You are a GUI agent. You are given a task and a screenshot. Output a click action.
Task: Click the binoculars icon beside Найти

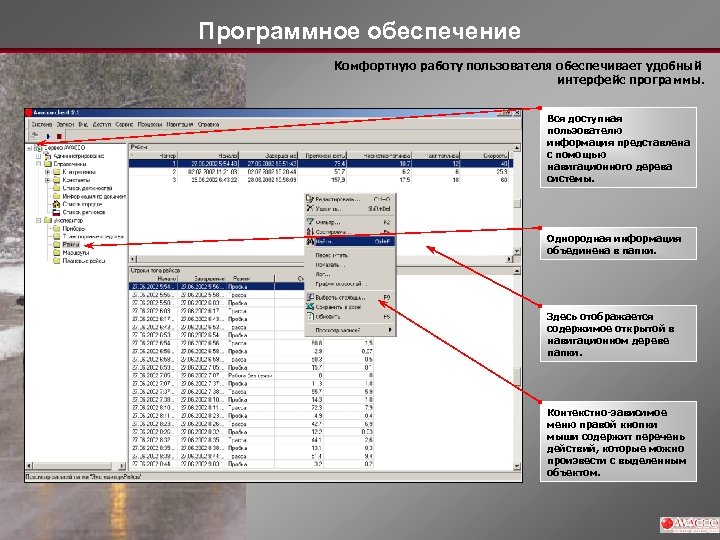pos(310,242)
